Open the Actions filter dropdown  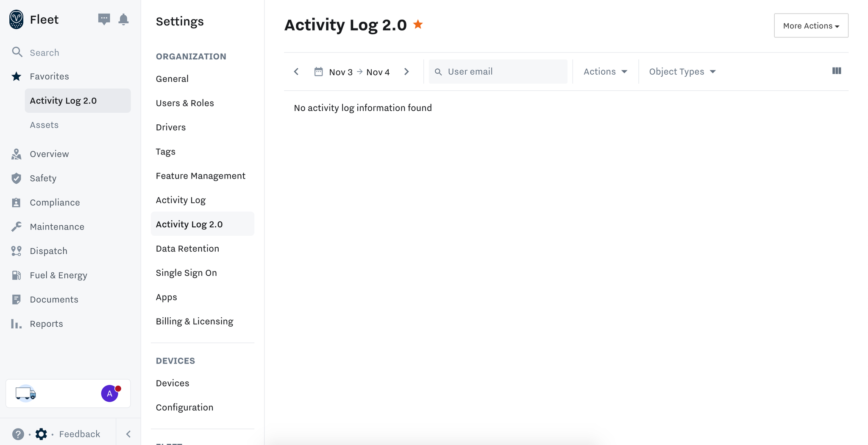pyautogui.click(x=605, y=72)
